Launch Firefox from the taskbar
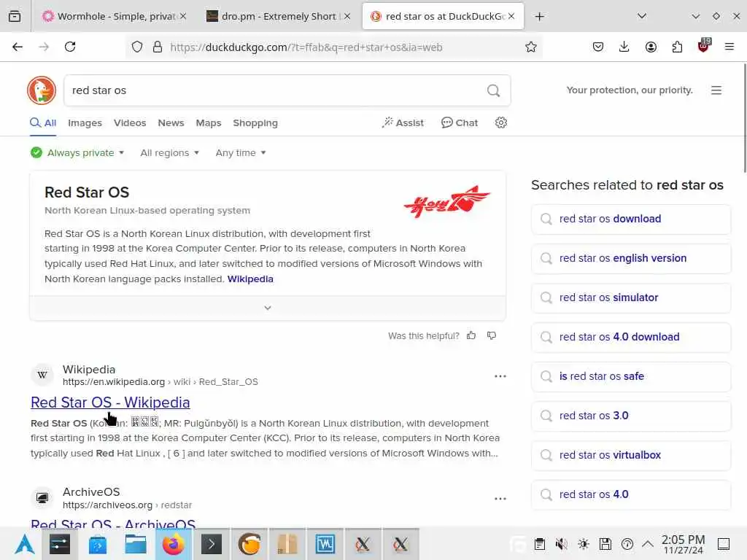Image resolution: width=747 pixels, height=560 pixels. coord(174,544)
